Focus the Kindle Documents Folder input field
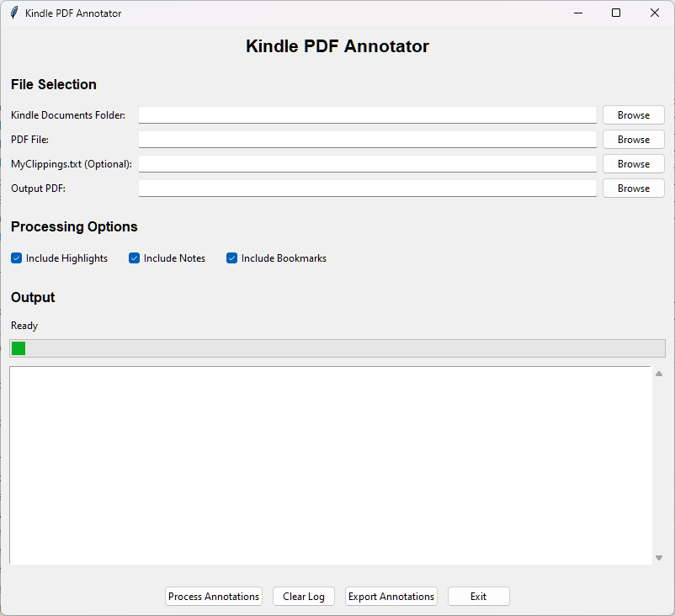Screen dimensions: 675x616 [x=367, y=115]
